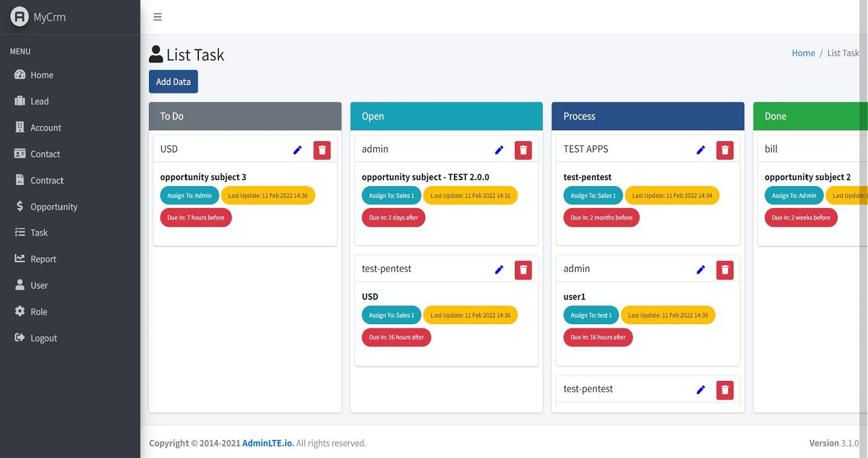This screenshot has height=458, width=868.
Task: Click the Add Data button
Action: tap(173, 82)
